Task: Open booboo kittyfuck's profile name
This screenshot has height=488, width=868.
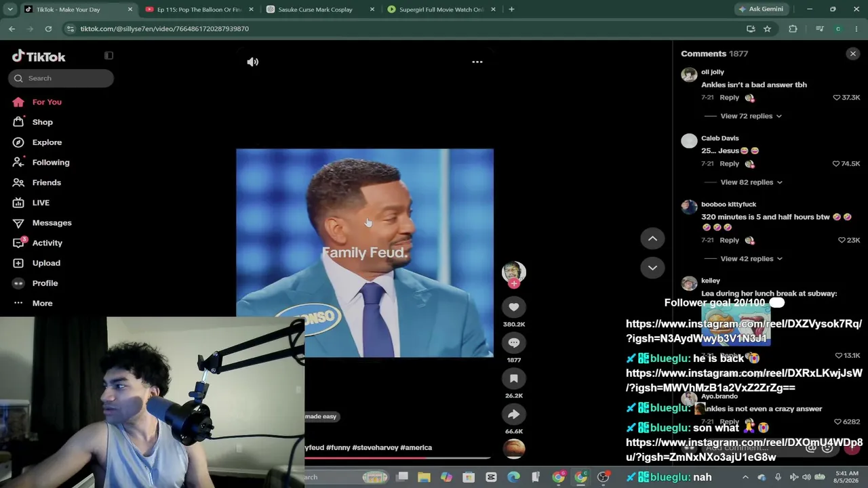Action: [x=728, y=204]
